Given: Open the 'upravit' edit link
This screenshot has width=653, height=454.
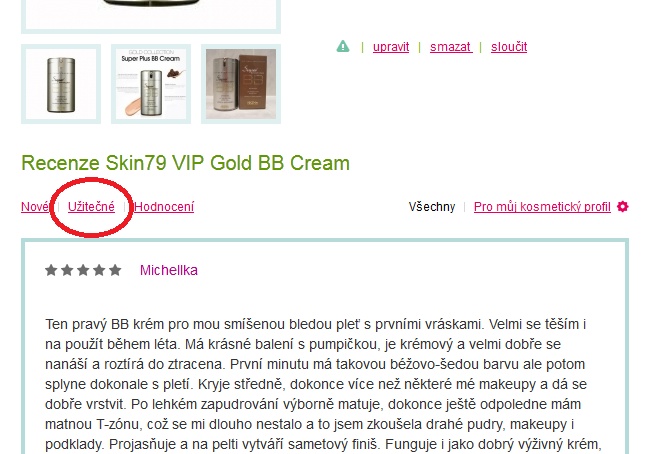Looking at the screenshot, I should pos(391,47).
